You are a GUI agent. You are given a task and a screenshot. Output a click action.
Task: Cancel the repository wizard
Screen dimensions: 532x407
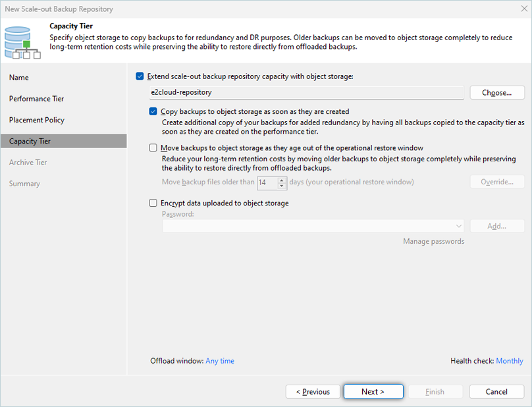[496, 392]
